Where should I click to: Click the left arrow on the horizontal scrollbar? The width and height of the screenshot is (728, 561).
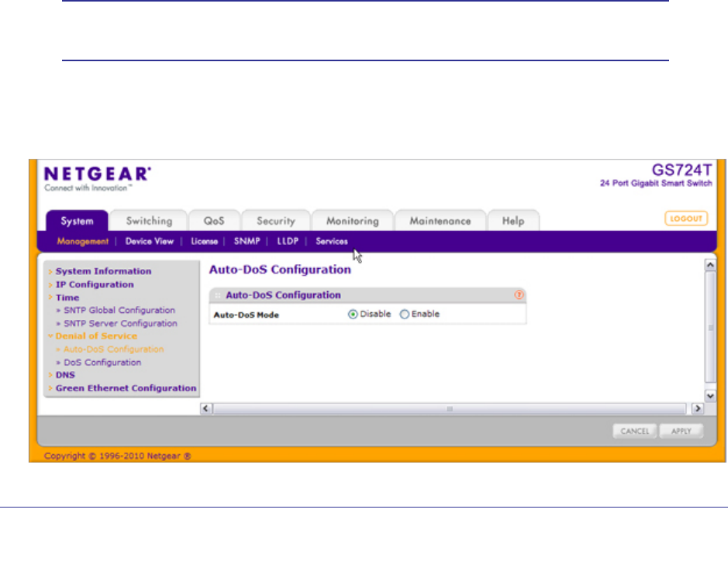click(206, 408)
